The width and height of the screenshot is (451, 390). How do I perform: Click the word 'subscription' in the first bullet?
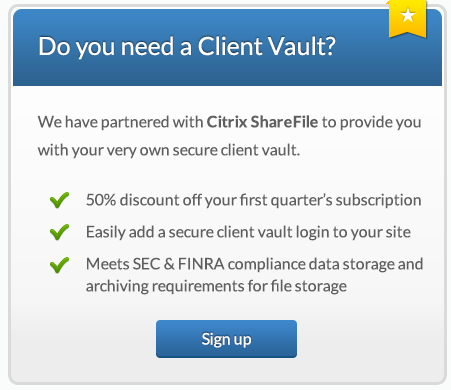coord(379,201)
